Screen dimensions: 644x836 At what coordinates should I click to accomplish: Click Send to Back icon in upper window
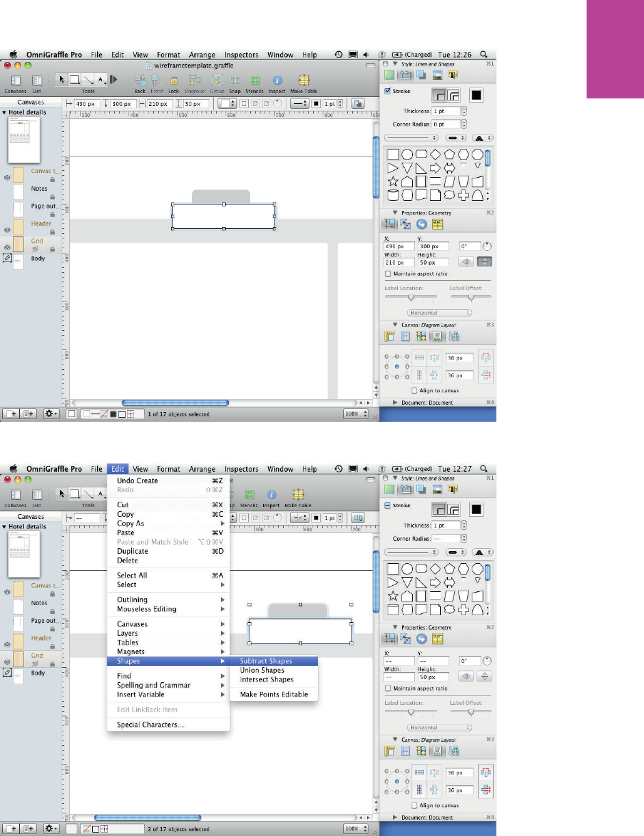coord(140,79)
